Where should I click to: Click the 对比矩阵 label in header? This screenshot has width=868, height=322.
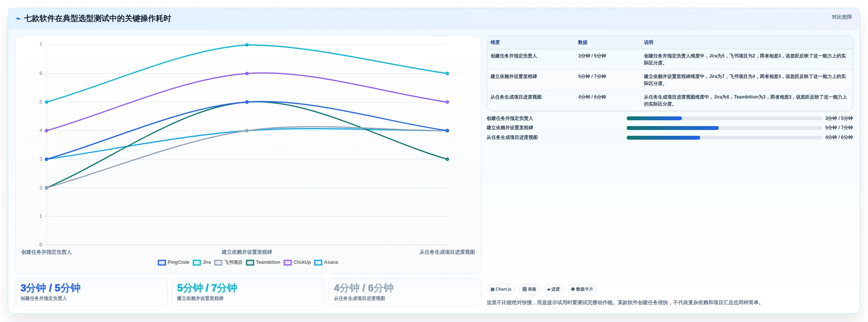pos(842,17)
